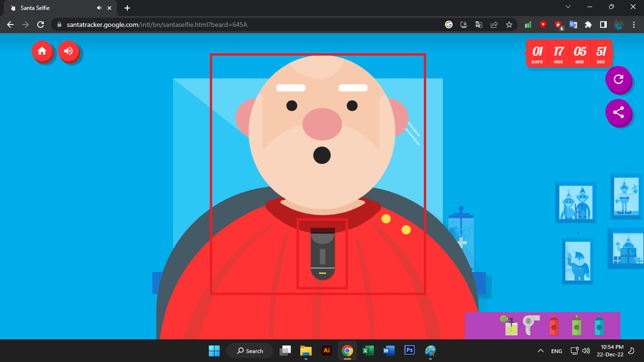Translate this page icon in address bar
Viewport: 644px width, 362px height.
click(479, 25)
